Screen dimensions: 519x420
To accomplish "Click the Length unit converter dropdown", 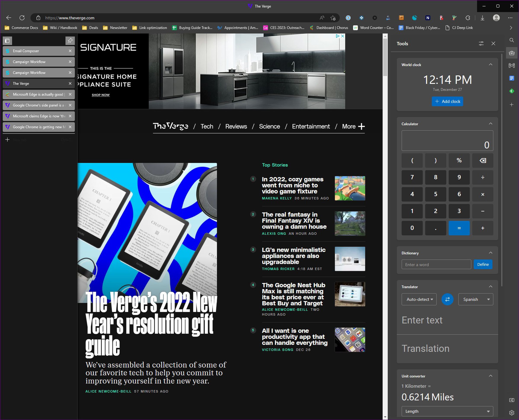I will pyautogui.click(x=447, y=411).
